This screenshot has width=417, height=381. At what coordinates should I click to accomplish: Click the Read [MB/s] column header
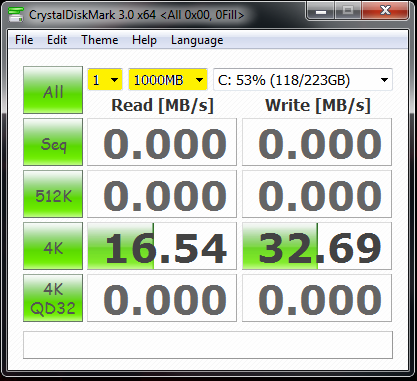(x=162, y=105)
